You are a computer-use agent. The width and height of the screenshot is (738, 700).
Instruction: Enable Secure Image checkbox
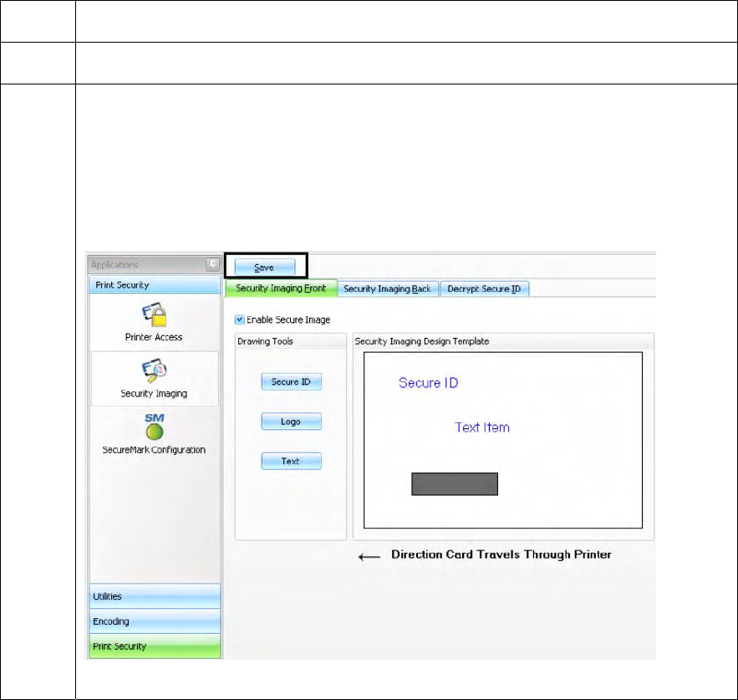(240, 319)
